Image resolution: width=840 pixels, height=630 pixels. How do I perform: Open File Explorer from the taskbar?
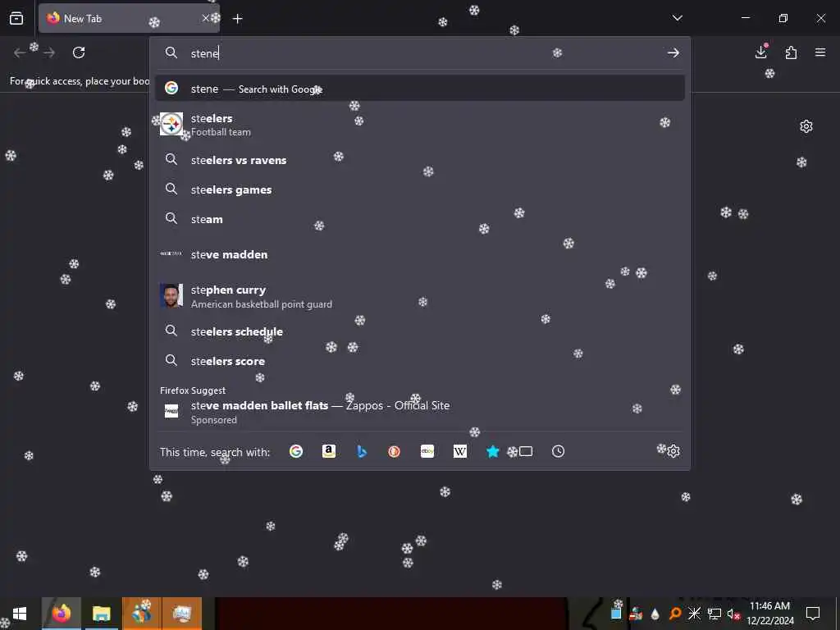(x=101, y=614)
